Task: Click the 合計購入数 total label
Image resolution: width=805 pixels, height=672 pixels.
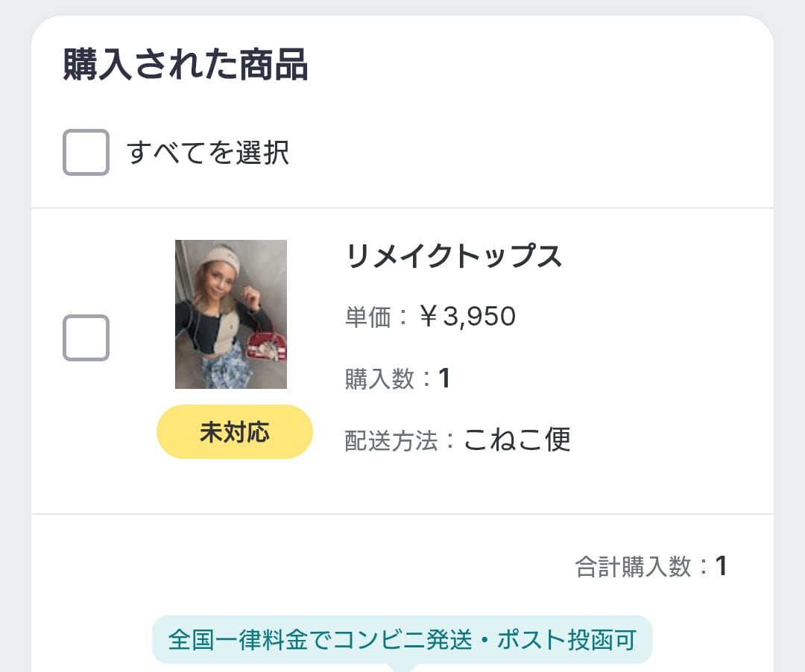Action: coord(634,567)
